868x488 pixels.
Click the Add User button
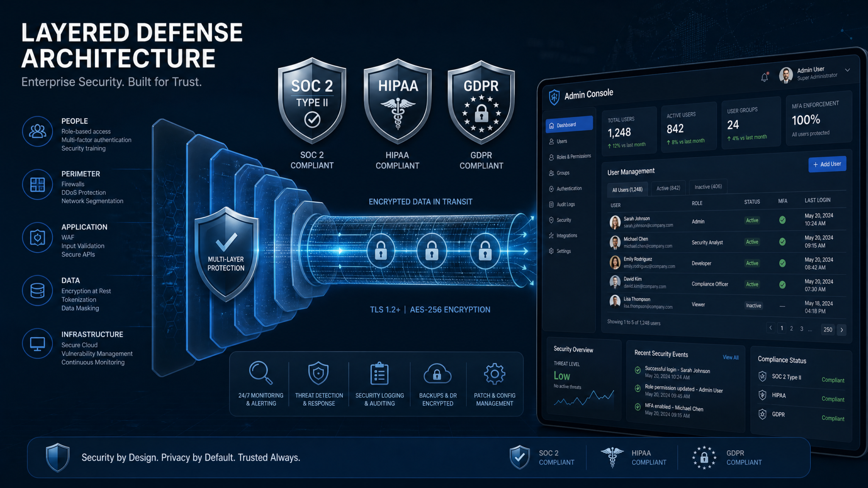pyautogui.click(x=827, y=164)
